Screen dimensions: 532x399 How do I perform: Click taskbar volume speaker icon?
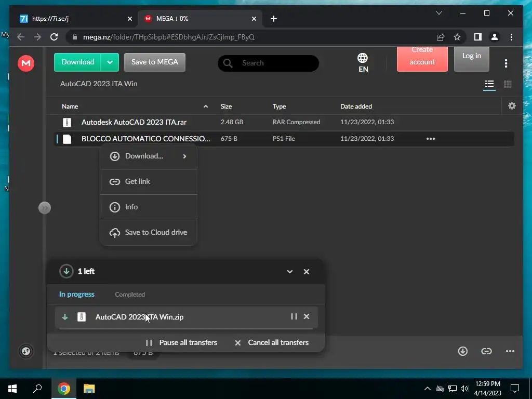(x=465, y=389)
